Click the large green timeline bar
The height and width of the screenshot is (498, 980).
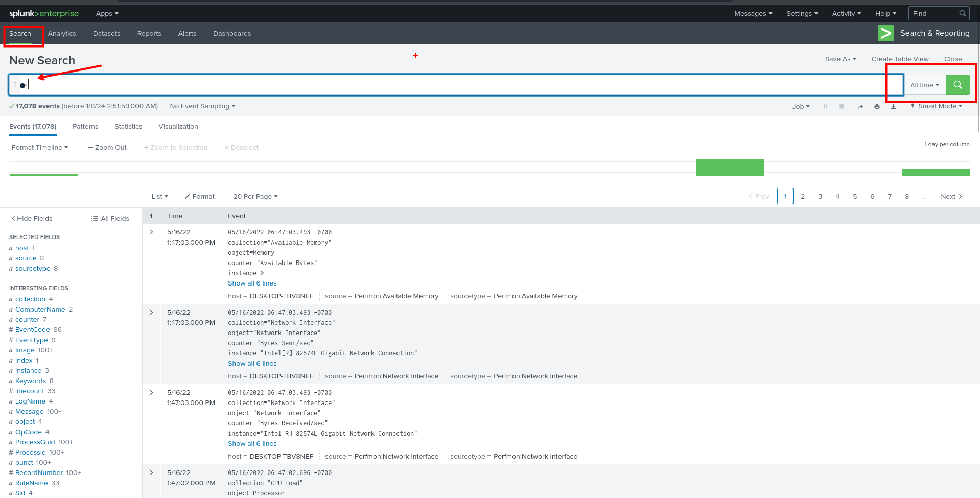click(x=729, y=168)
